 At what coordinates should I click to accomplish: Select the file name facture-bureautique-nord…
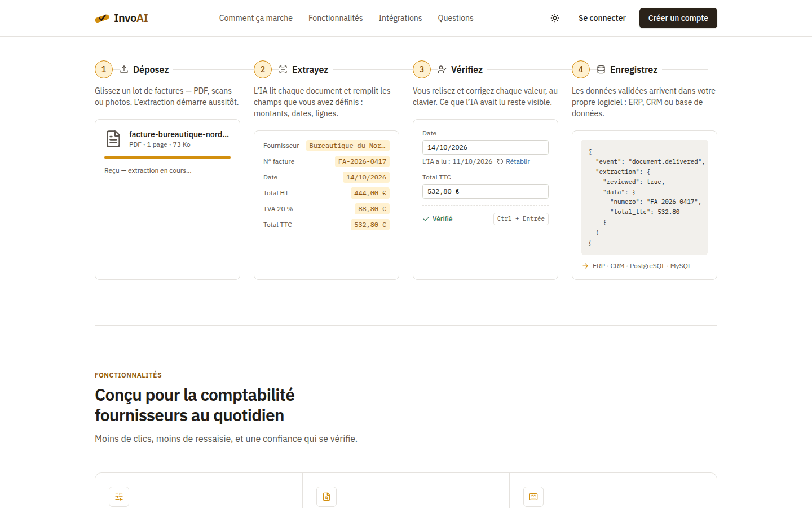tap(179, 134)
